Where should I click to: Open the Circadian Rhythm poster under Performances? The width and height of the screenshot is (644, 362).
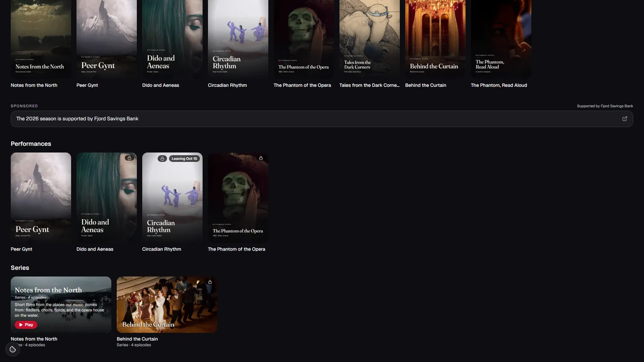[172, 197]
